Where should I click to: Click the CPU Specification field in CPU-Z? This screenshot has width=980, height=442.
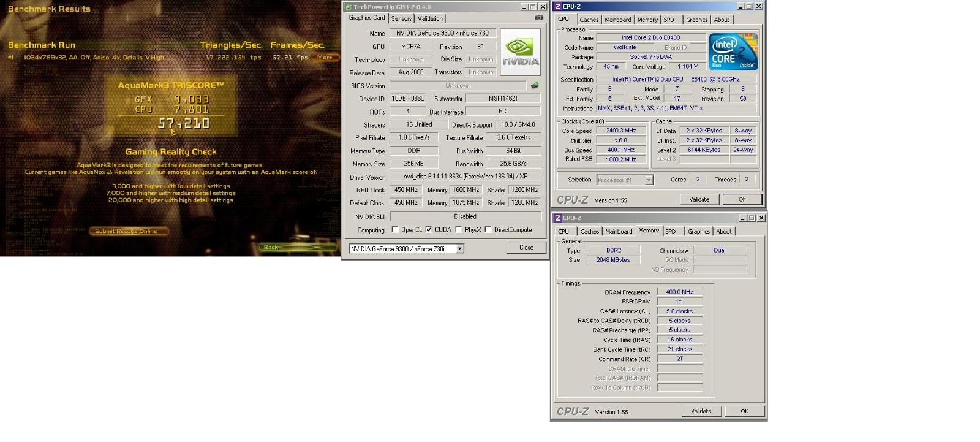click(x=676, y=79)
